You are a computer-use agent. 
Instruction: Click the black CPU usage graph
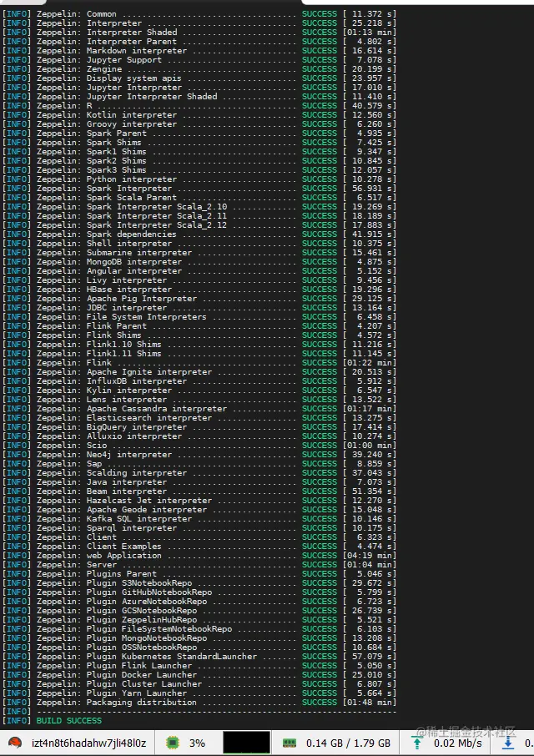click(246, 743)
